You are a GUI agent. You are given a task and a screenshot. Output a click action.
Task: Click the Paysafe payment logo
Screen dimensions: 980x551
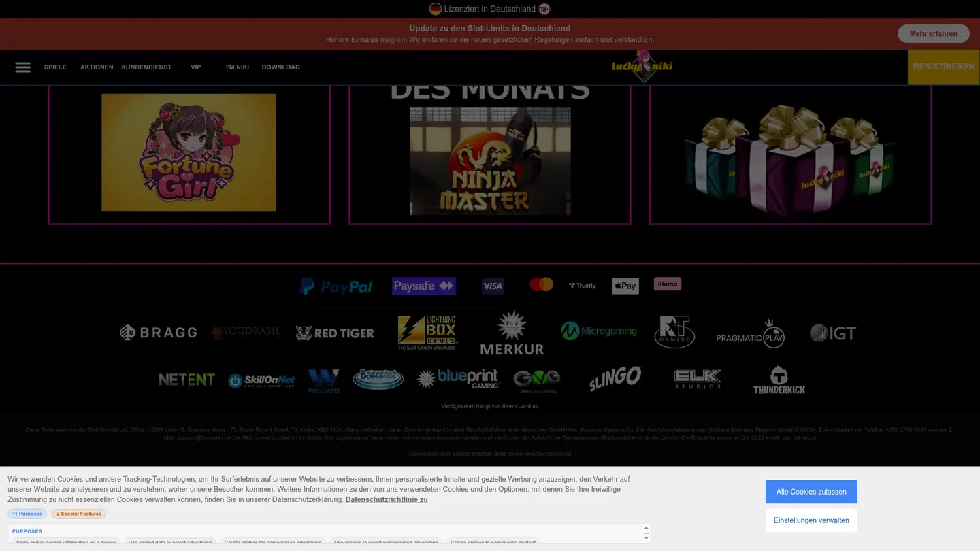pyautogui.click(x=424, y=286)
